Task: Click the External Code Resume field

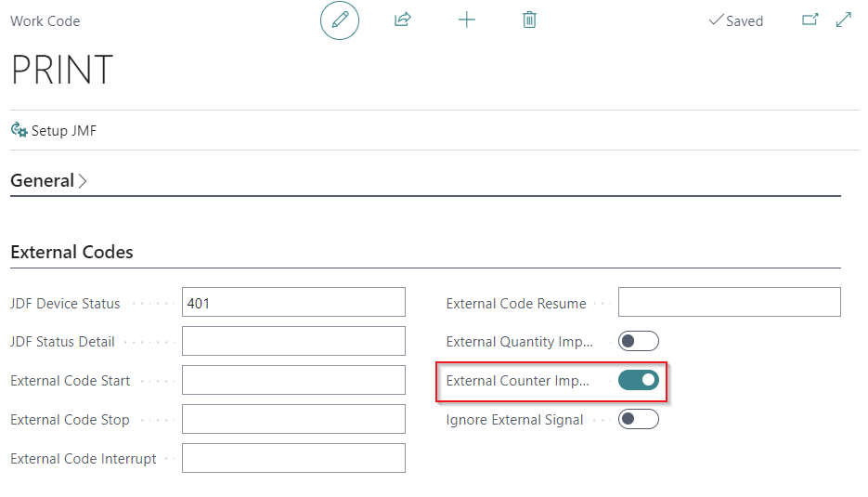Action: (x=729, y=302)
